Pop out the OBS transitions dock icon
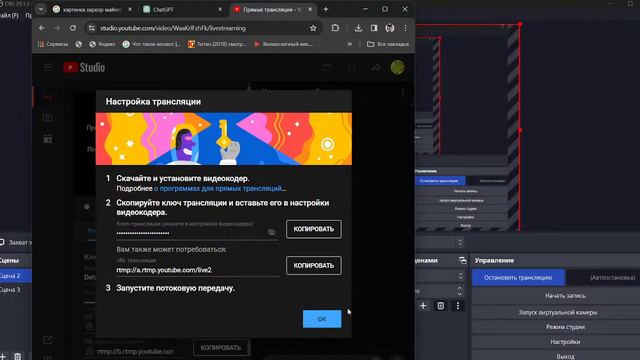The image size is (640, 360). (462, 260)
